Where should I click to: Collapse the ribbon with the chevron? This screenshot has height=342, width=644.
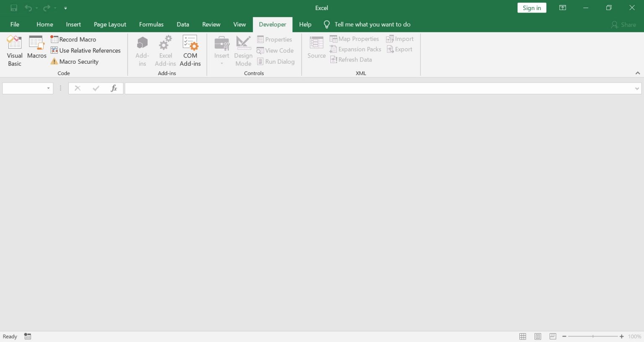638,73
